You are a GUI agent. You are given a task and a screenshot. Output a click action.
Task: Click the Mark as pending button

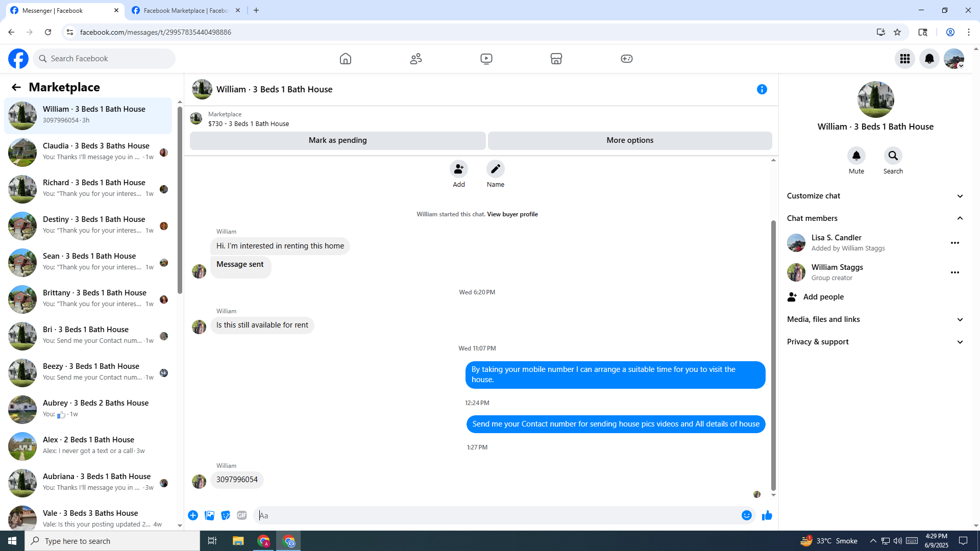click(337, 140)
